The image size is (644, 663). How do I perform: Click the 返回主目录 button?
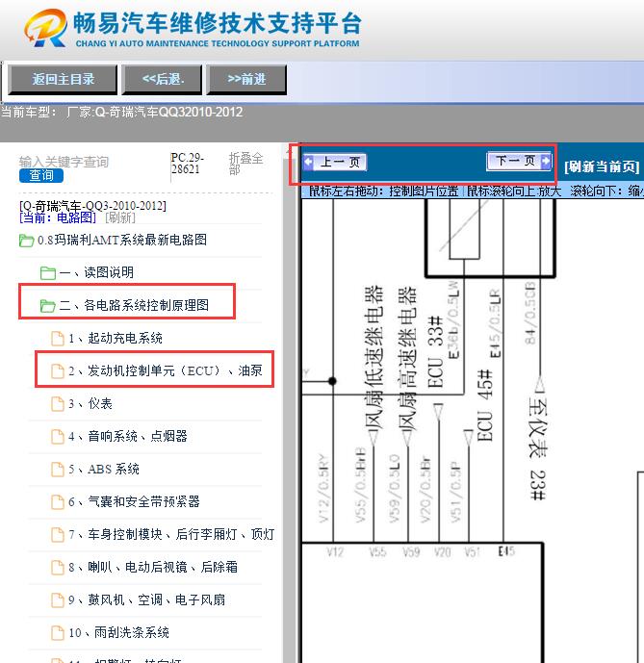tap(63, 79)
